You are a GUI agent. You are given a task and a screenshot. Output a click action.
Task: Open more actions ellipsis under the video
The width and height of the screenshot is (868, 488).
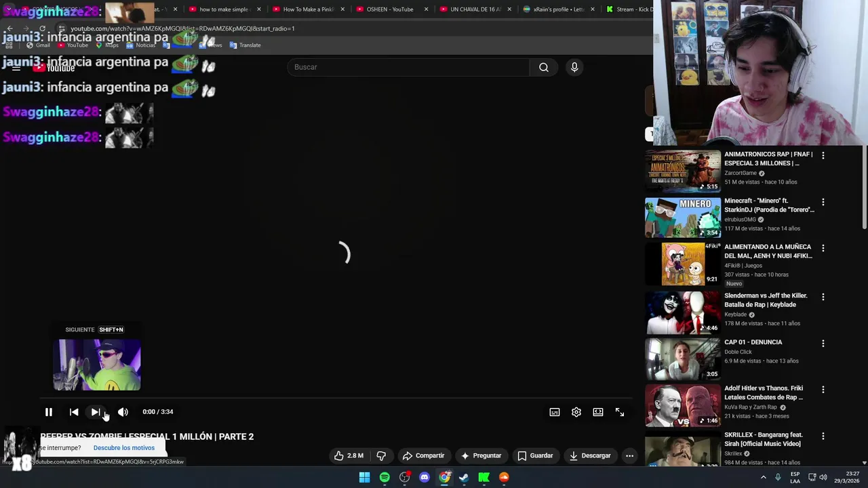(x=629, y=455)
